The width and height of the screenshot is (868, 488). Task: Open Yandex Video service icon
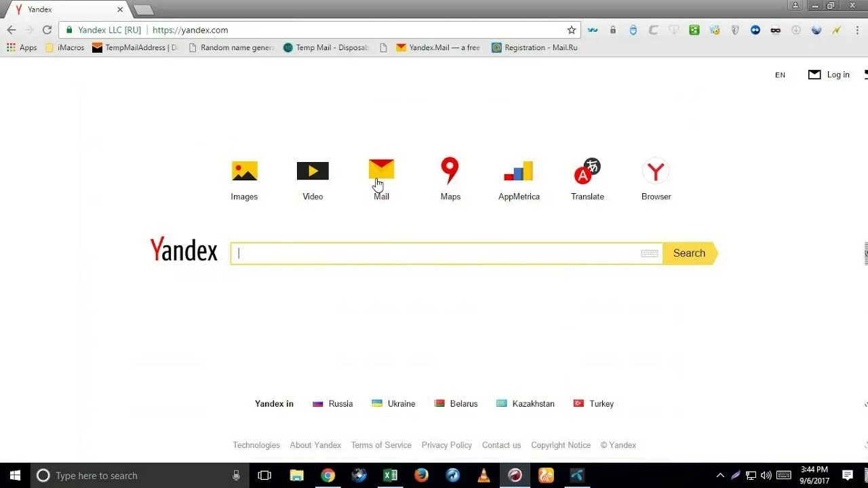[313, 171]
